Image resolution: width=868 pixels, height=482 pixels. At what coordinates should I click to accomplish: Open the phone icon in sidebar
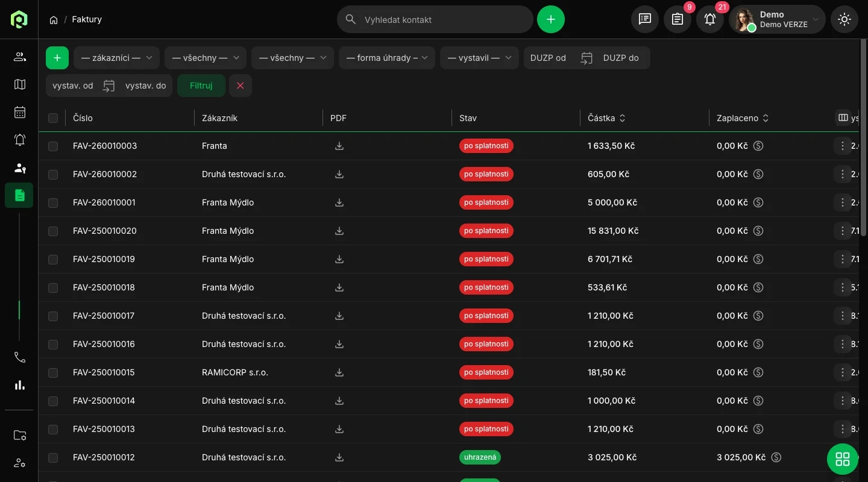20,357
